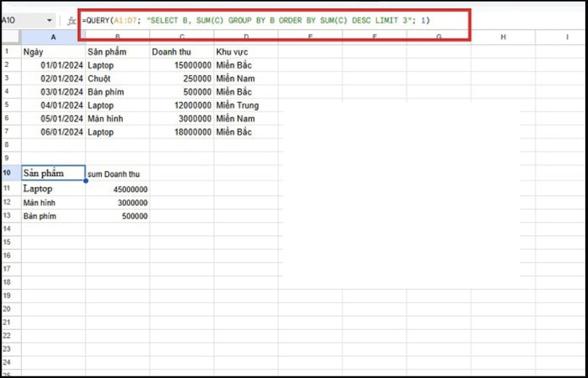Click Màn hình cell in row 6
The image size is (588, 378).
118,118
